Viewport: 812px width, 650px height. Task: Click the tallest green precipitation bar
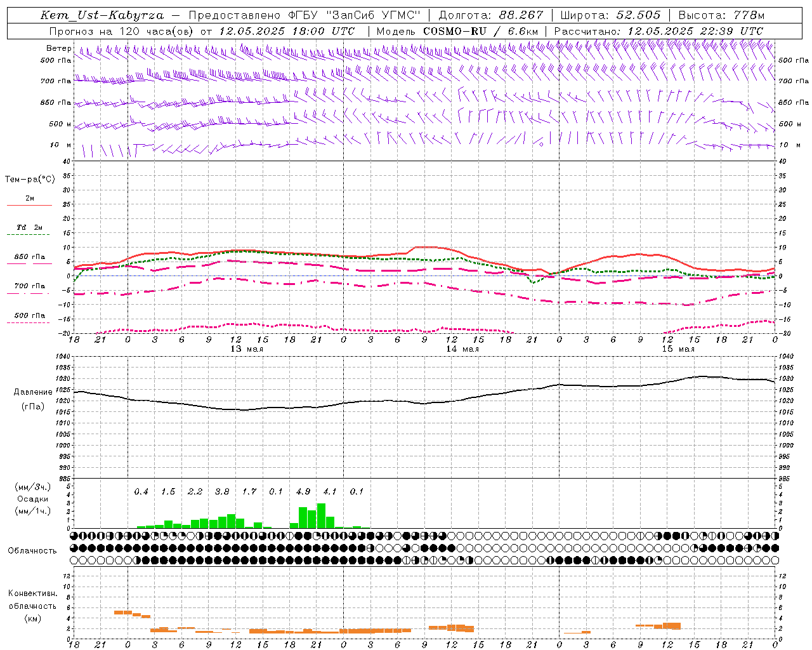pyautogui.click(x=321, y=516)
